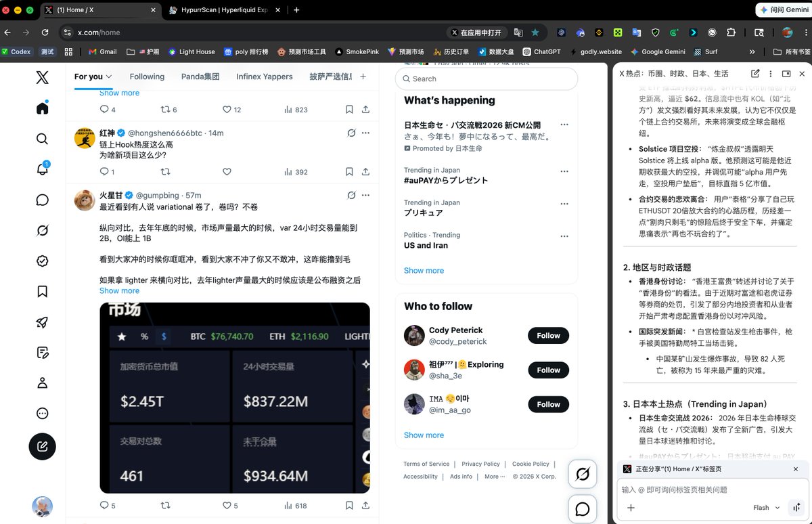
Task: Click the X logo in the sidebar
Action: pyautogui.click(x=42, y=77)
